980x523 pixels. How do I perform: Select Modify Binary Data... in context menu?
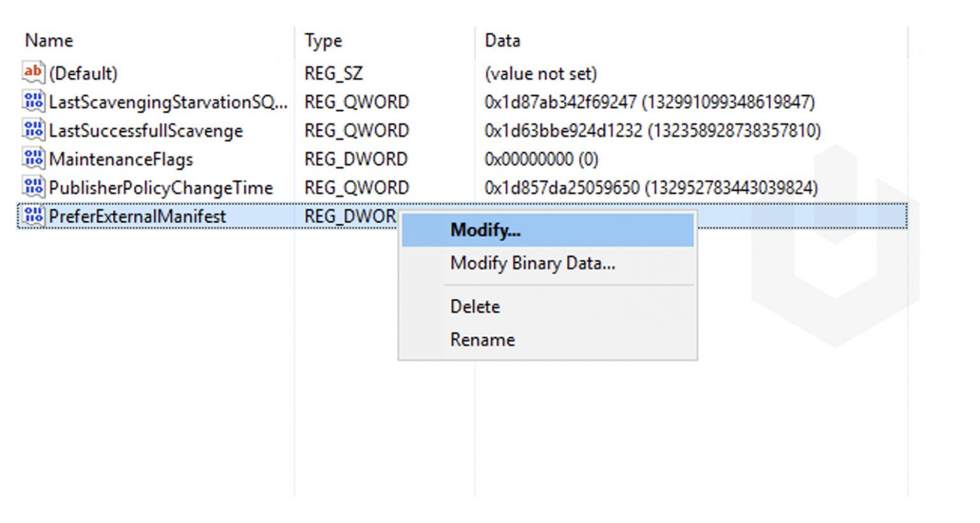[532, 263]
